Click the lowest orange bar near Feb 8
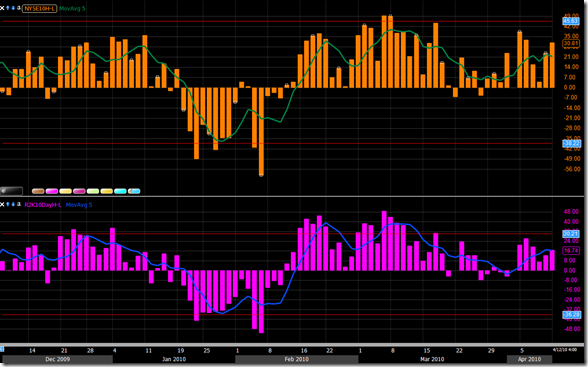The width and height of the screenshot is (588, 367). pyautogui.click(x=261, y=131)
